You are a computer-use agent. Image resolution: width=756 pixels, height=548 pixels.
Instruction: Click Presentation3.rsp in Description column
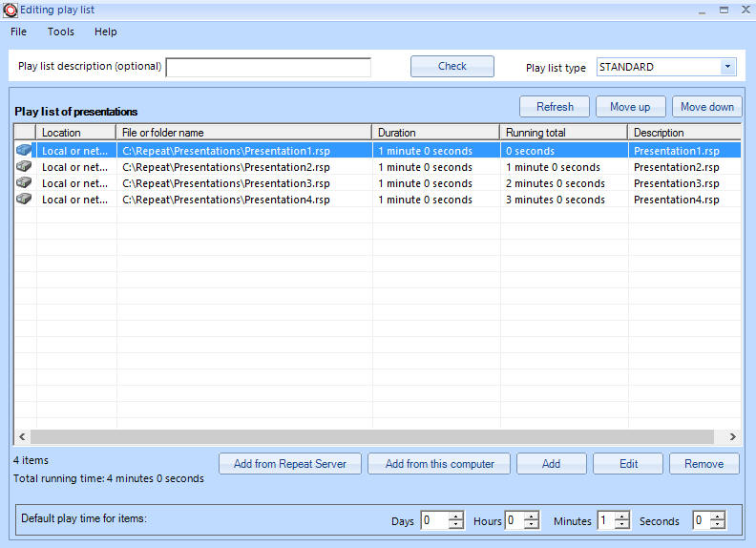pos(677,184)
